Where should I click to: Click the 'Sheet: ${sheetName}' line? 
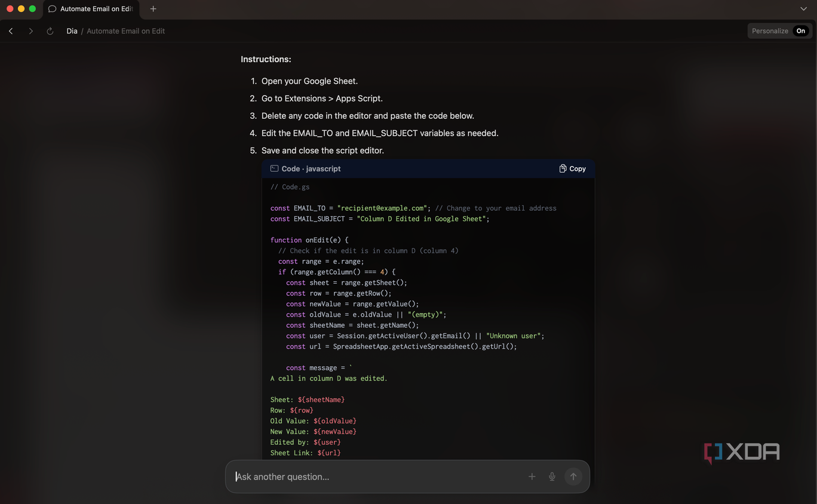click(x=308, y=399)
